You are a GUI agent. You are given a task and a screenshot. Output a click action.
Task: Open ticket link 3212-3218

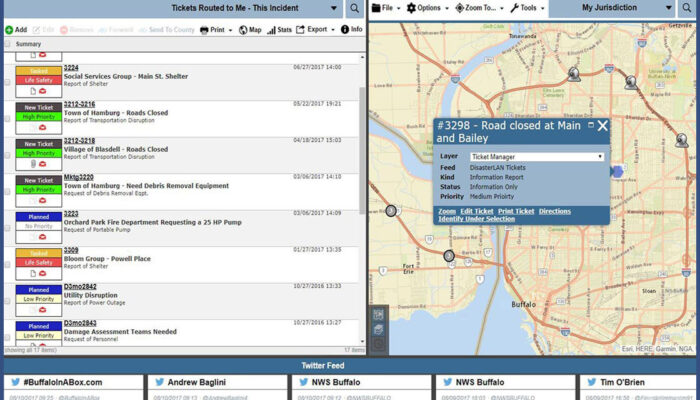[x=80, y=141]
